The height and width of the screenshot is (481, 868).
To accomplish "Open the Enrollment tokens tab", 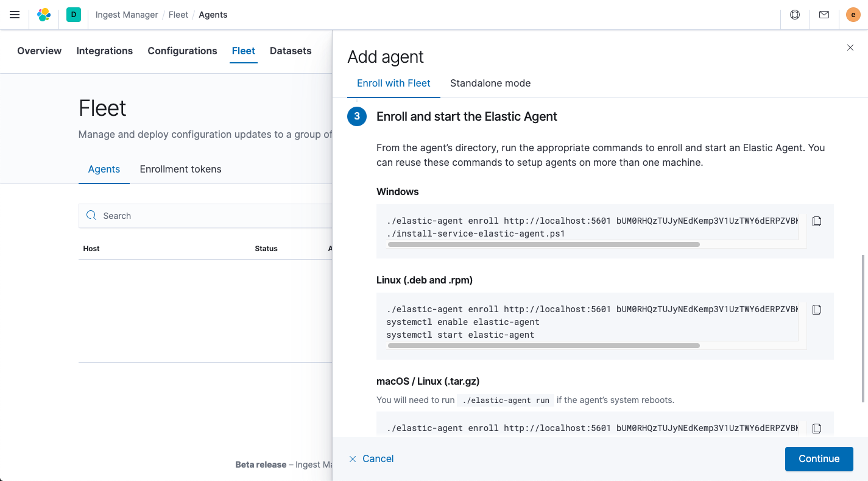I will [180, 169].
